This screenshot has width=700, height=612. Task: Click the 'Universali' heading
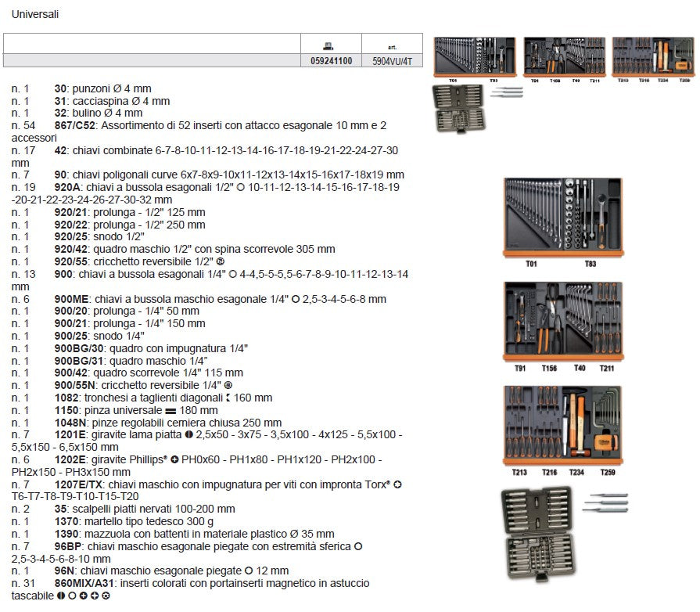[x=35, y=14]
